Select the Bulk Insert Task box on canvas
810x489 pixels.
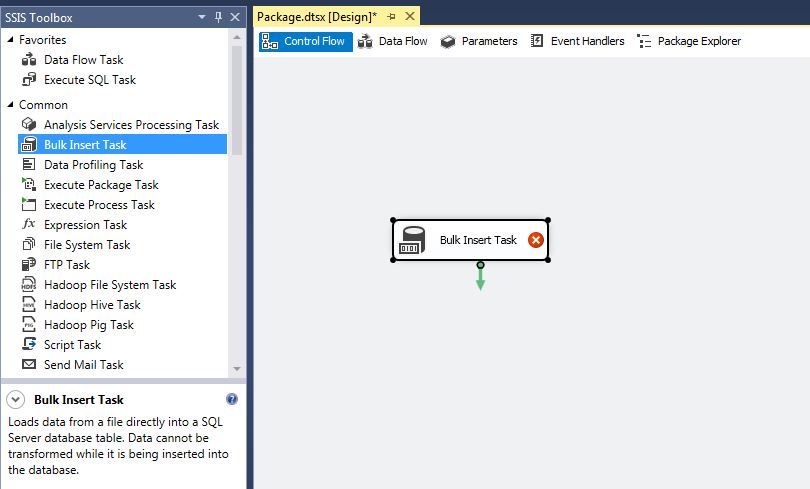pyautogui.click(x=471, y=240)
